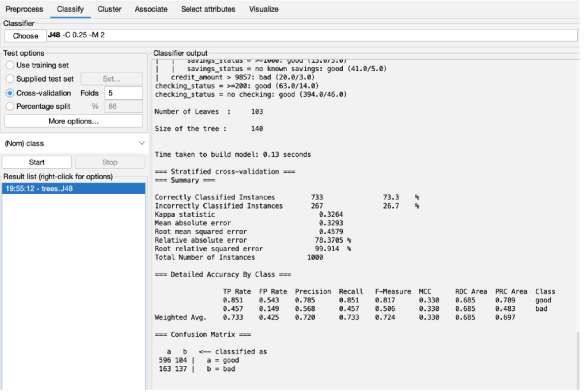This screenshot has width=584, height=392.
Task: Open the Associate tab
Action: (x=151, y=9)
